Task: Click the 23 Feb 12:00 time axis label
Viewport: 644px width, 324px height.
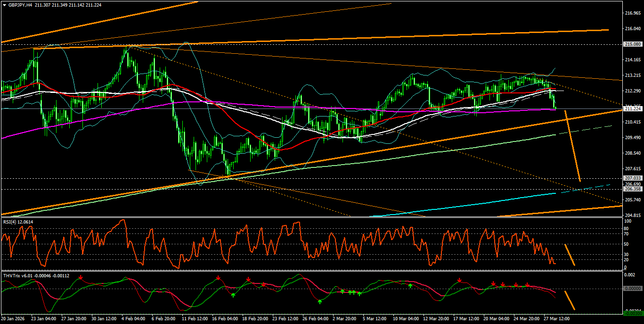Action: tap(286, 319)
